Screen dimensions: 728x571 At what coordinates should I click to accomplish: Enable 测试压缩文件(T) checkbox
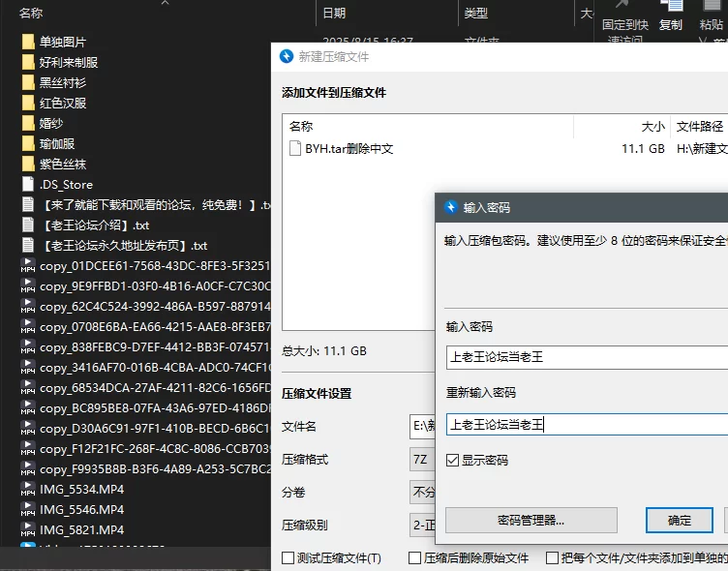[x=288, y=558]
